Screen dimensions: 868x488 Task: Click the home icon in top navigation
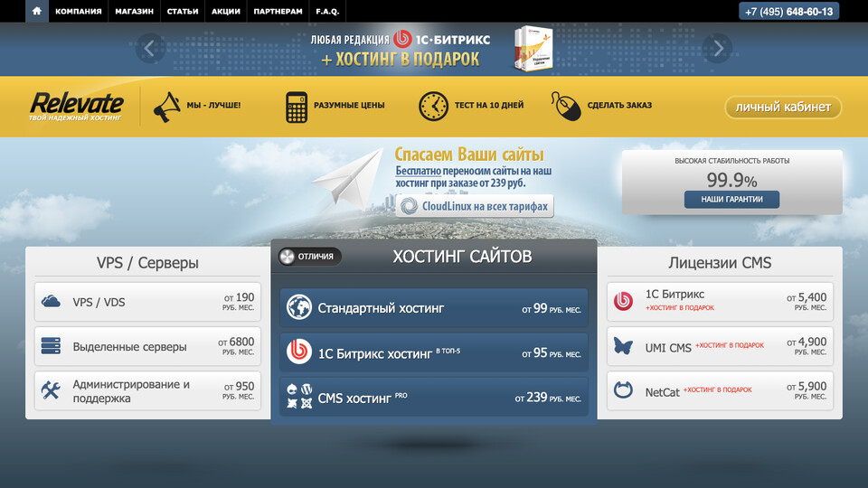36,12
